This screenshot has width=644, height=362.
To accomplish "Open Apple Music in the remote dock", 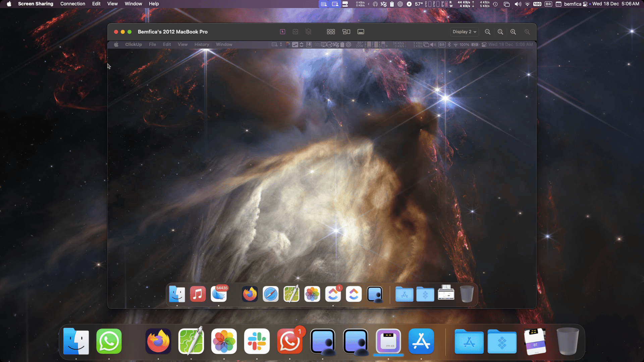I will pyautogui.click(x=198, y=294).
